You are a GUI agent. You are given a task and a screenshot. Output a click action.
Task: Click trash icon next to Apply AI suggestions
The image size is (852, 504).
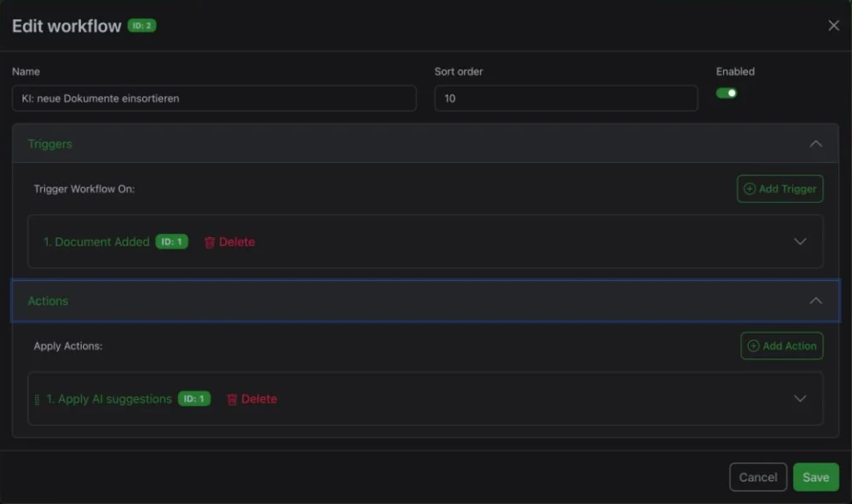[x=231, y=399]
